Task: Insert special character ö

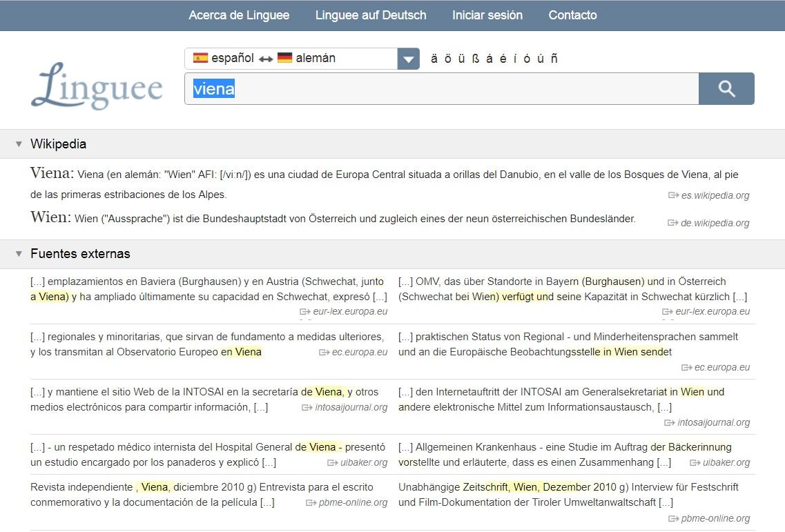Action: pos(447,59)
